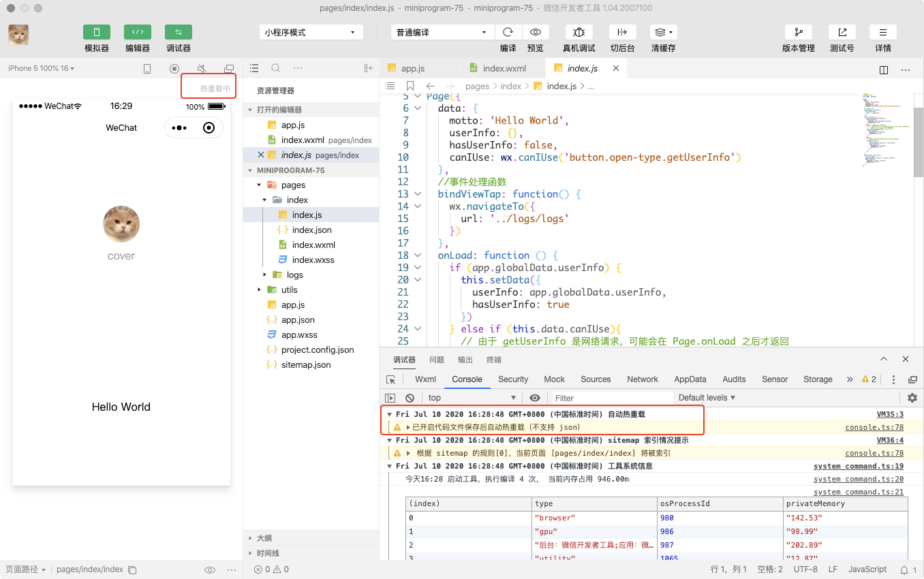
Task: Toggle the 编辑器 editor panel button
Action: 138,32
